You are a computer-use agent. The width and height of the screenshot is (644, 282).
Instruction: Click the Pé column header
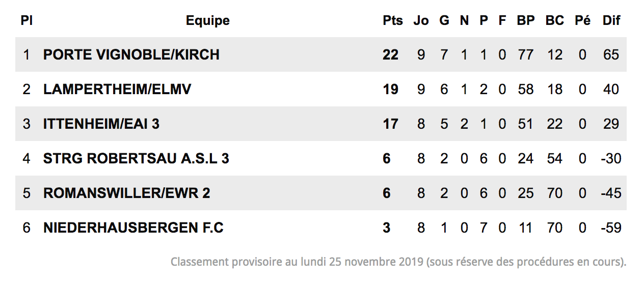[582, 20]
